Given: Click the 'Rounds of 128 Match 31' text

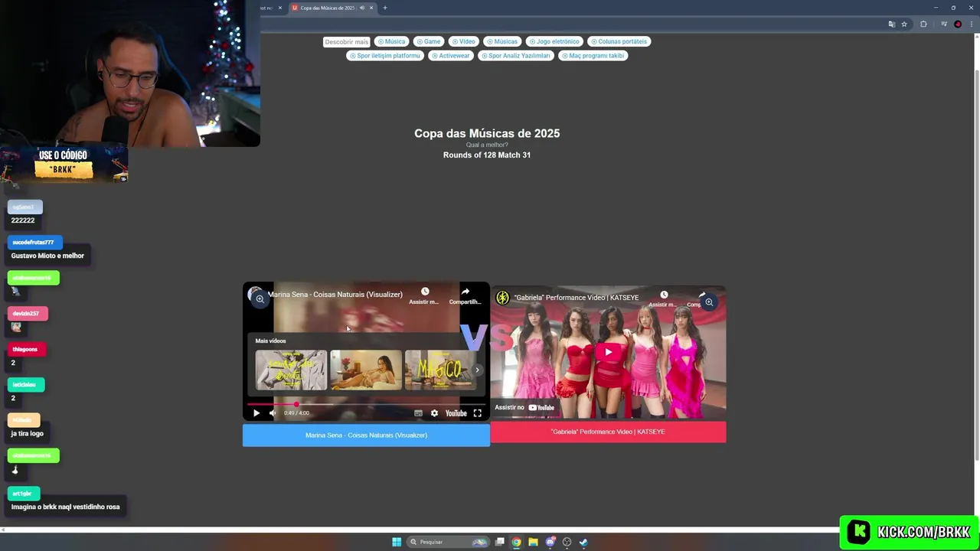Looking at the screenshot, I should [487, 155].
